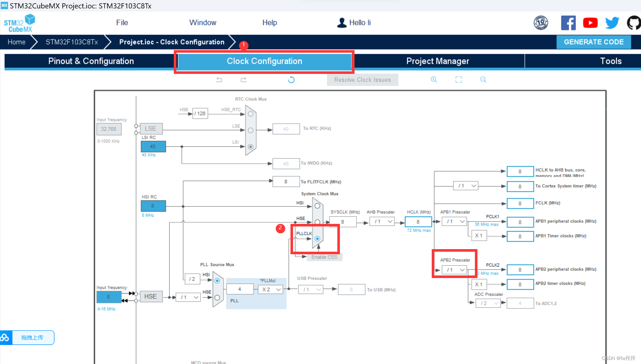Click Hello li account link
Viewport: 641px width, 364px height.
(360, 23)
